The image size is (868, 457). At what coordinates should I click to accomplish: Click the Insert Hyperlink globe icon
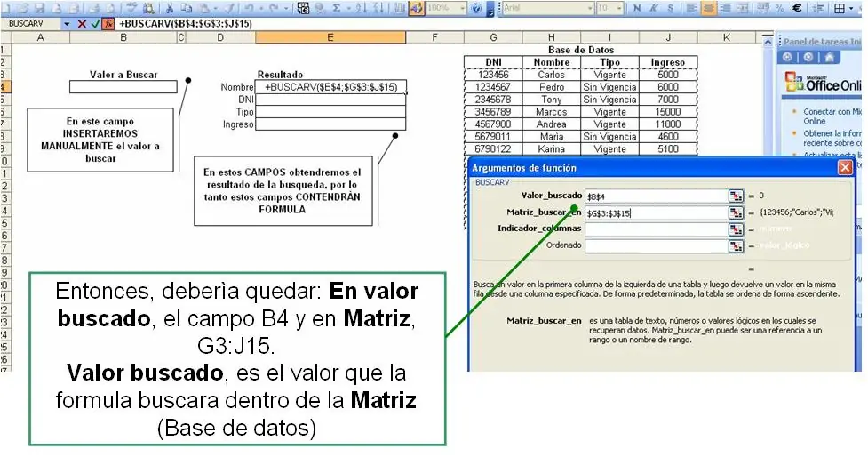point(320,8)
